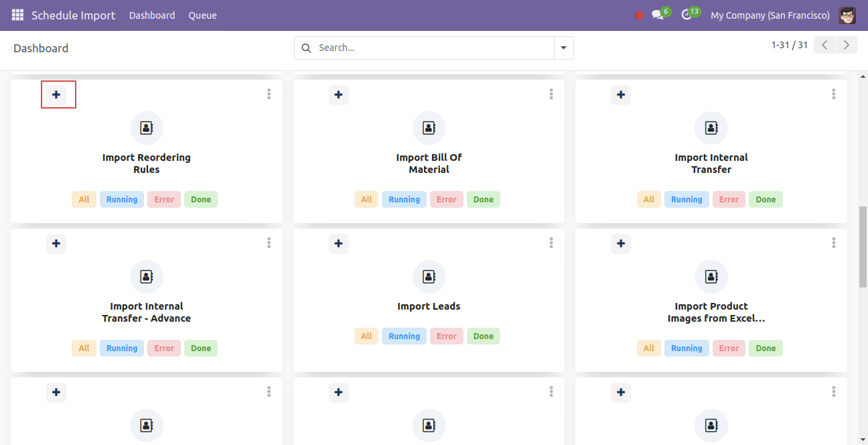The height and width of the screenshot is (445, 868).
Task: Show Error jobs for Import Product Images
Action: click(x=729, y=348)
